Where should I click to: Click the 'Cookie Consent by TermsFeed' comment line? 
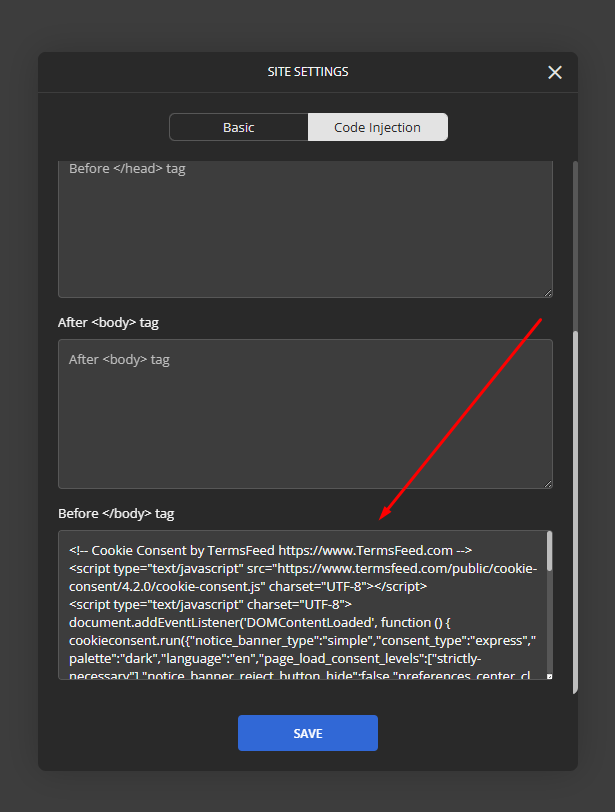point(270,550)
